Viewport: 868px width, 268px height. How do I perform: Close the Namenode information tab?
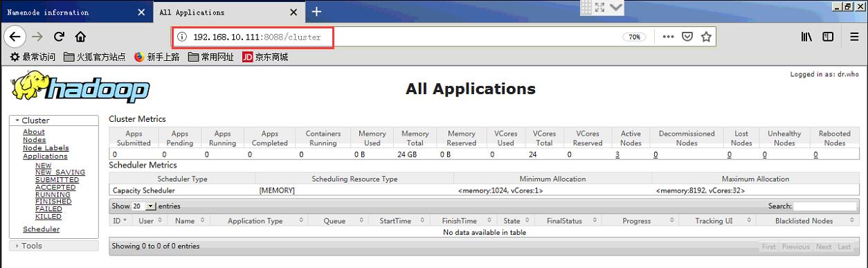(141, 12)
